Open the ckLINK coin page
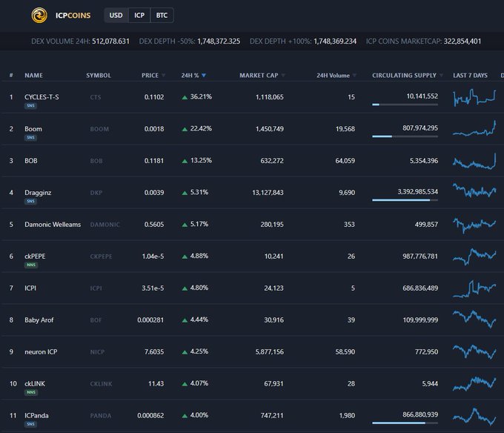This screenshot has width=504, height=433. click(x=35, y=383)
